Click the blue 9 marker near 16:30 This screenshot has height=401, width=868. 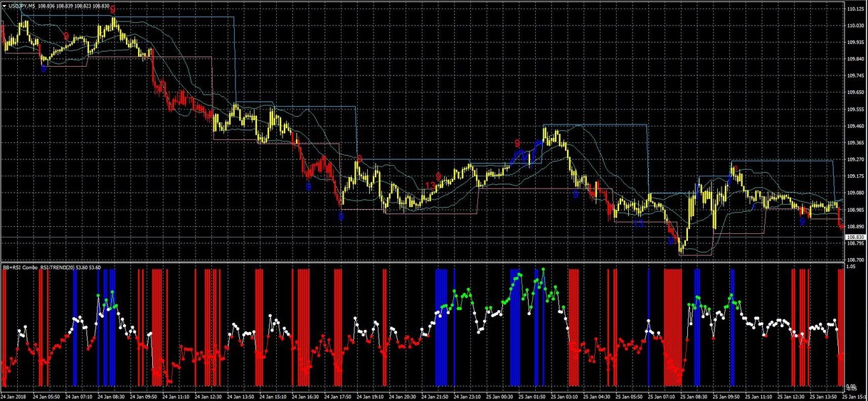pos(308,187)
